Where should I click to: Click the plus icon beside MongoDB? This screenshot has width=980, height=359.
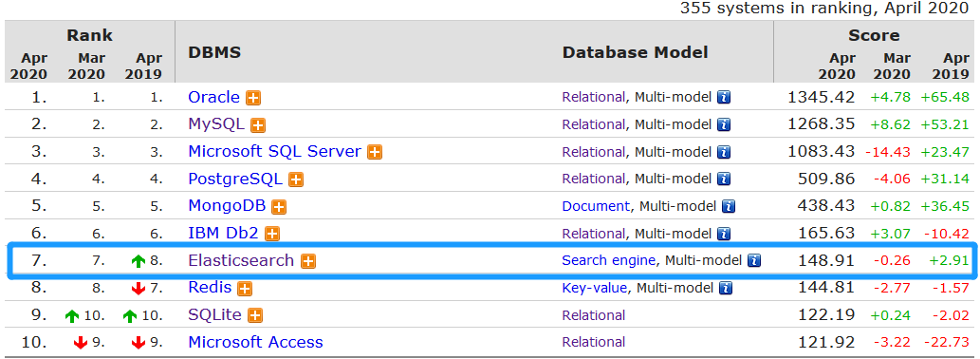tap(279, 206)
